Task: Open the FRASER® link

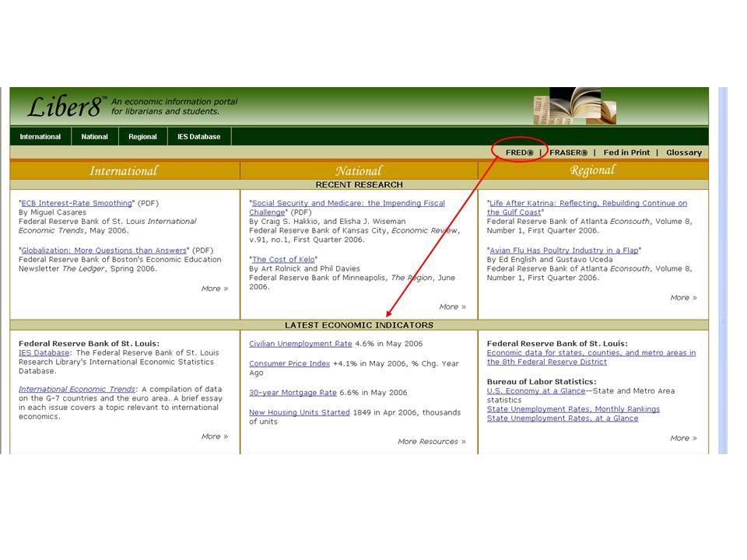Action: [x=568, y=152]
